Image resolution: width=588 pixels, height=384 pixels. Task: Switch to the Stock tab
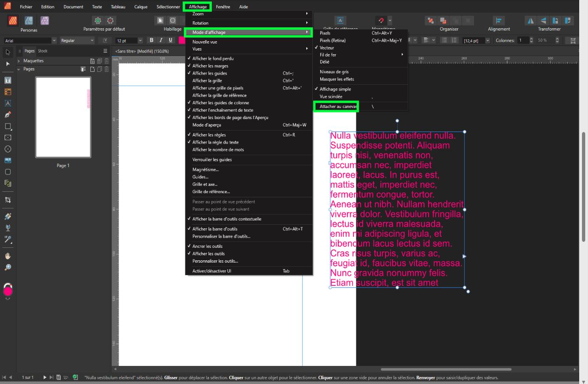(x=43, y=51)
